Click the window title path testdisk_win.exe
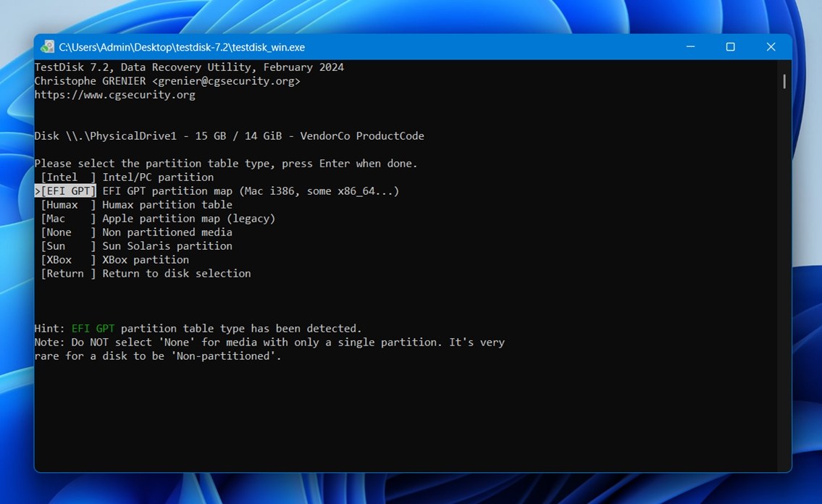This screenshot has width=822, height=504. tap(182, 47)
